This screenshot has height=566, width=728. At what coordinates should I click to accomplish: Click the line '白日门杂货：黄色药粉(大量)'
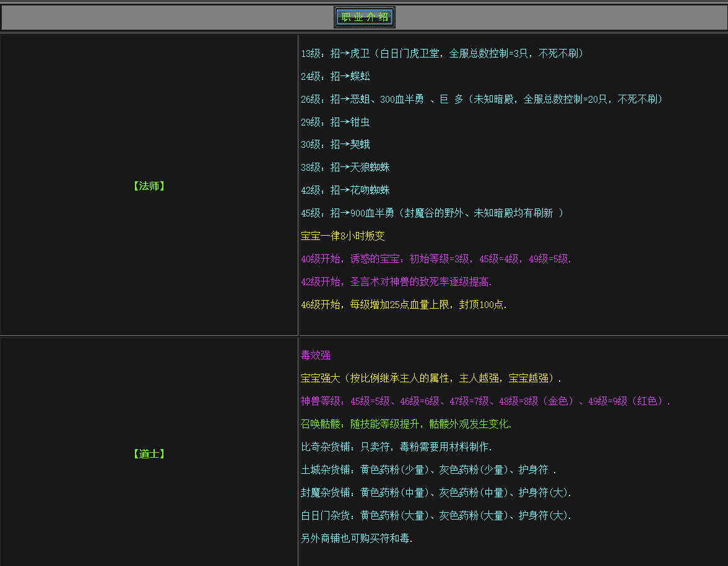tap(436, 515)
